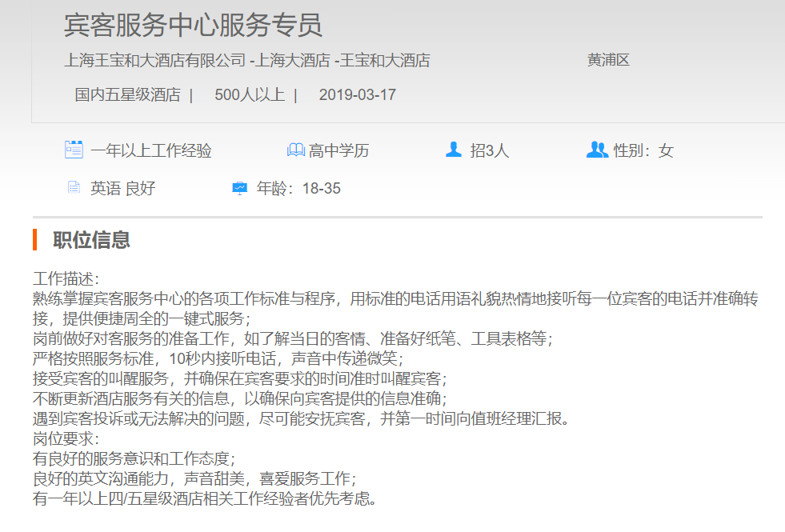The width and height of the screenshot is (785, 532).
Task: Click the open book icon beside 高中学历
Action: click(295, 150)
